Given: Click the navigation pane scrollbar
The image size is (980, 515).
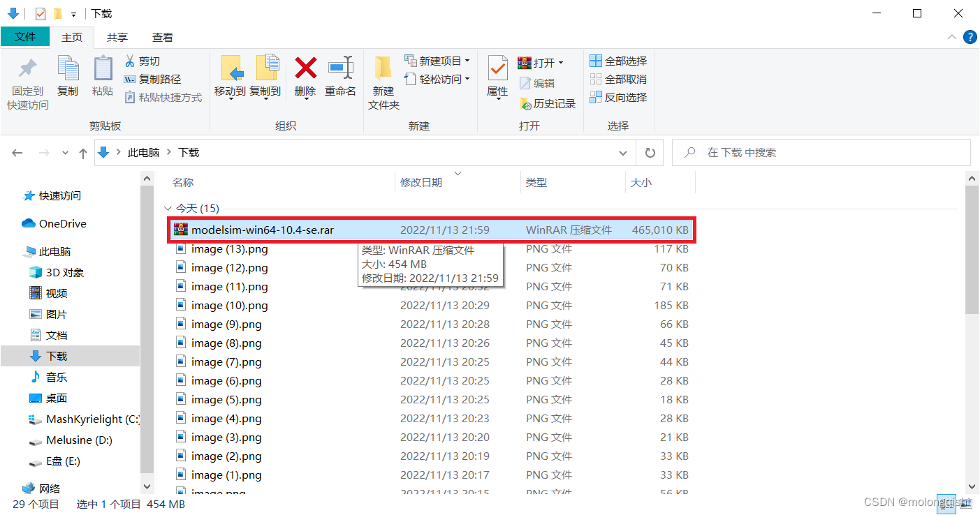Looking at the screenshot, I should click(x=147, y=328).
